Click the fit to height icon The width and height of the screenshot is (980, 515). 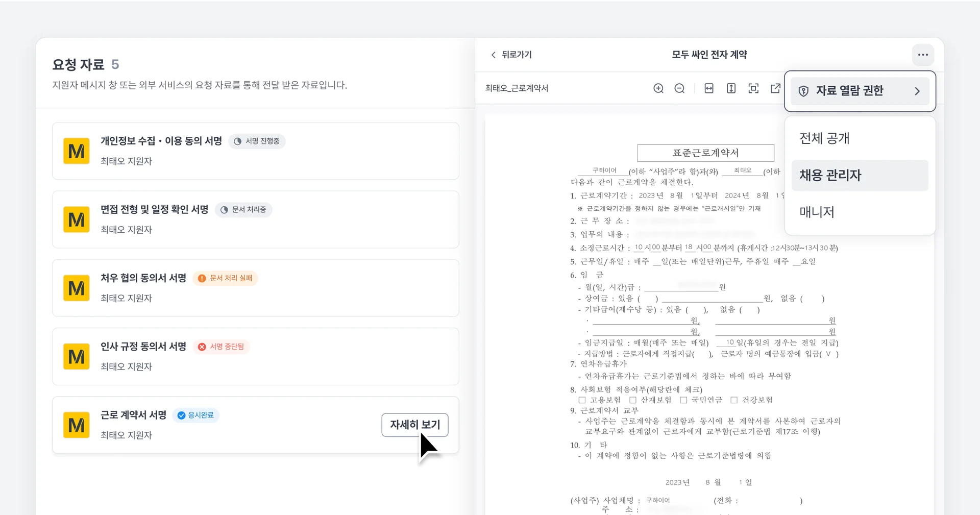coord(731,88)
